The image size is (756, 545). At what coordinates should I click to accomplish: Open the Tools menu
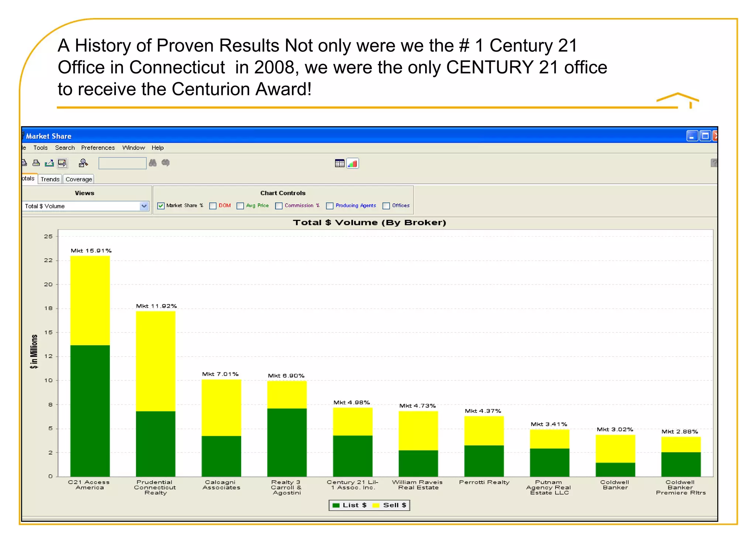click(40, 148)
